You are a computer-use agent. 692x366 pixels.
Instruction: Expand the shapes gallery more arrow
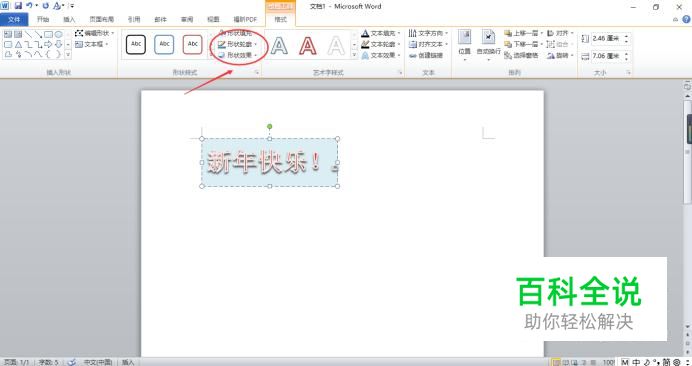tap(68, 54)
